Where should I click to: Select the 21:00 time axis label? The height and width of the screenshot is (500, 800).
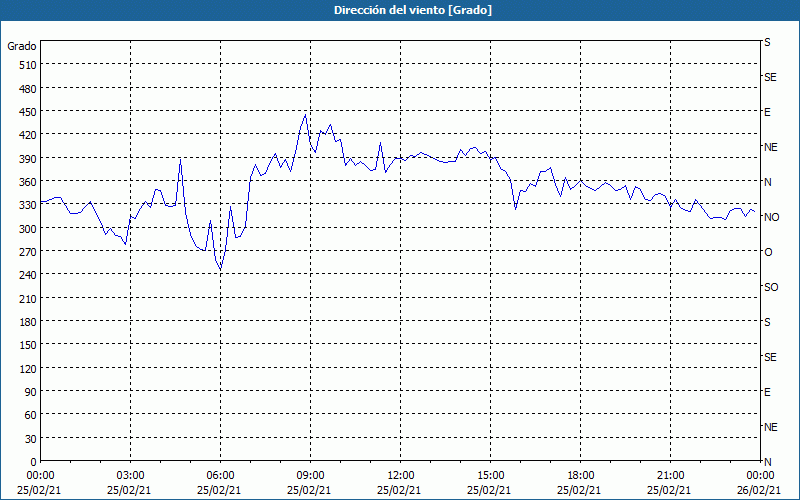click(670, 476)
